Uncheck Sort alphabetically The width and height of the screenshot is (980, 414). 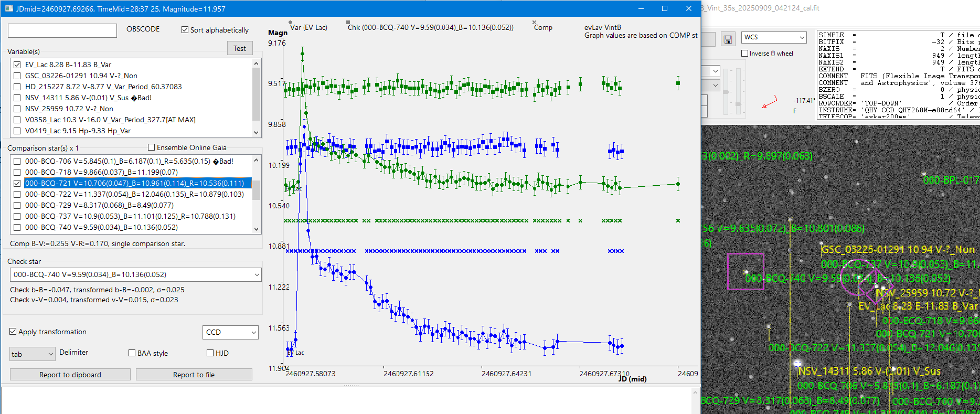click(x=185, y=30)
